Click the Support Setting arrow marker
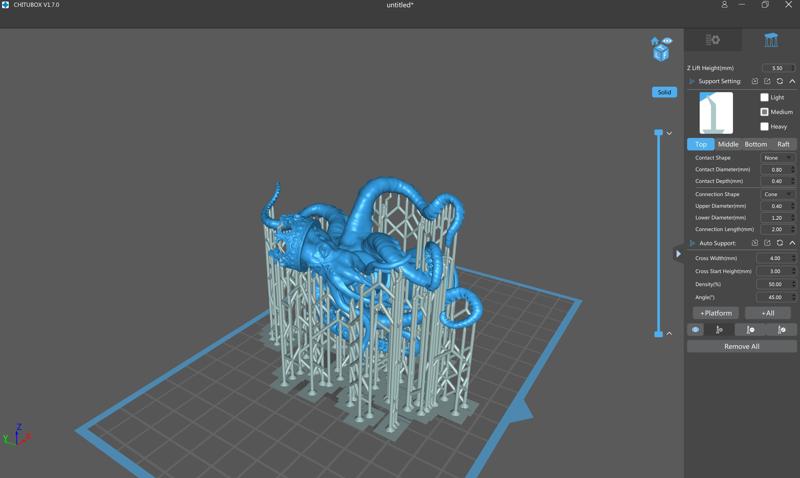 click(692, 81)
